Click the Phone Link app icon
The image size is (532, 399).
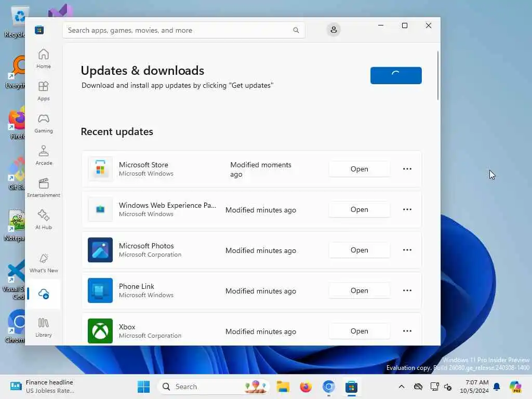[x=100, y=290]
